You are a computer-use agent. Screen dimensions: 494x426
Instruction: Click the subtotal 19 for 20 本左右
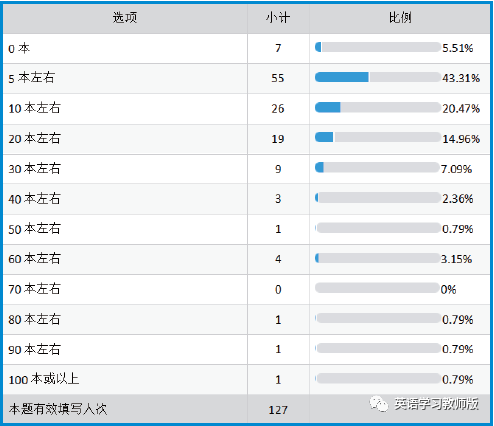[x=278, y=139]
